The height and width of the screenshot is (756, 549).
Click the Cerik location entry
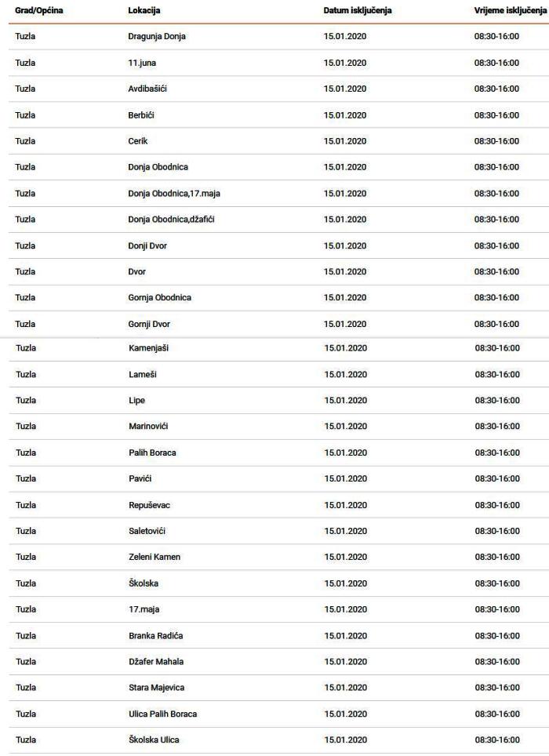point(138,141)
